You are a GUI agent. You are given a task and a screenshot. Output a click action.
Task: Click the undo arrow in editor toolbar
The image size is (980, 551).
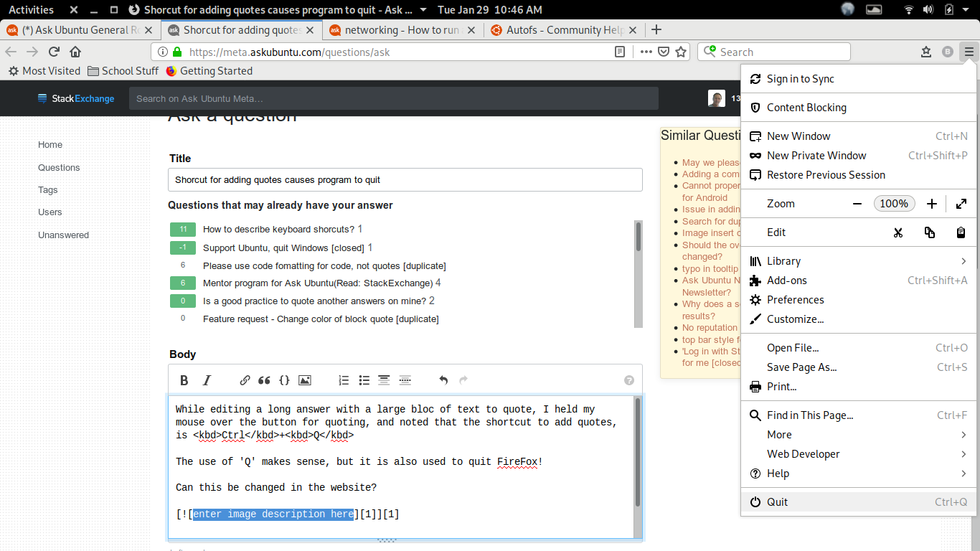tap(443, 380)
